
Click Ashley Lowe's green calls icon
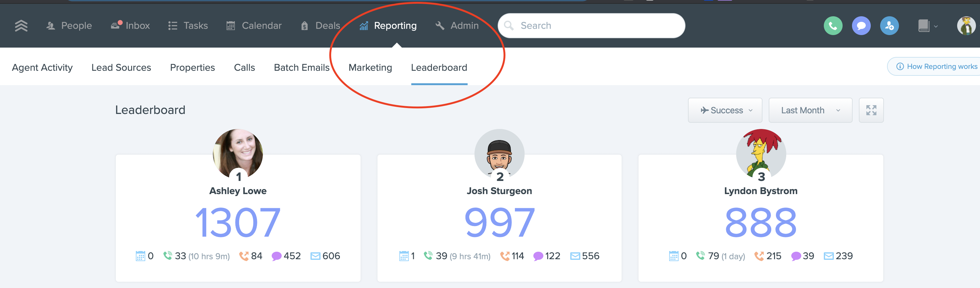[x=168, y=256]
